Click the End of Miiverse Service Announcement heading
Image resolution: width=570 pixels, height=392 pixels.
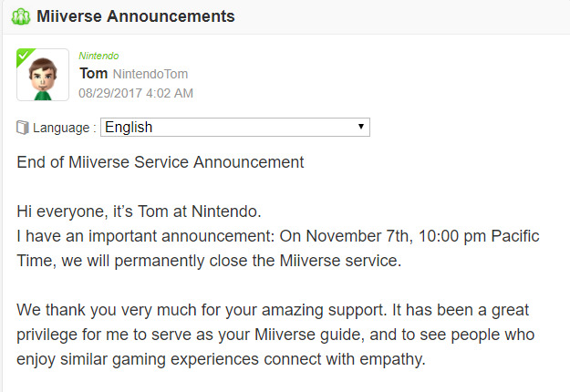click(161, 162)
